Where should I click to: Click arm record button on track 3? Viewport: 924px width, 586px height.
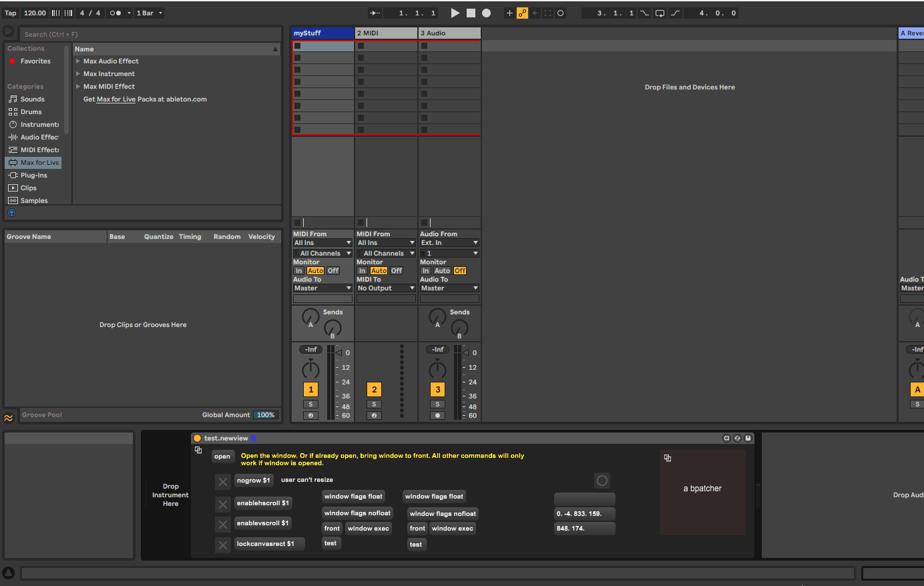(437, 415)
